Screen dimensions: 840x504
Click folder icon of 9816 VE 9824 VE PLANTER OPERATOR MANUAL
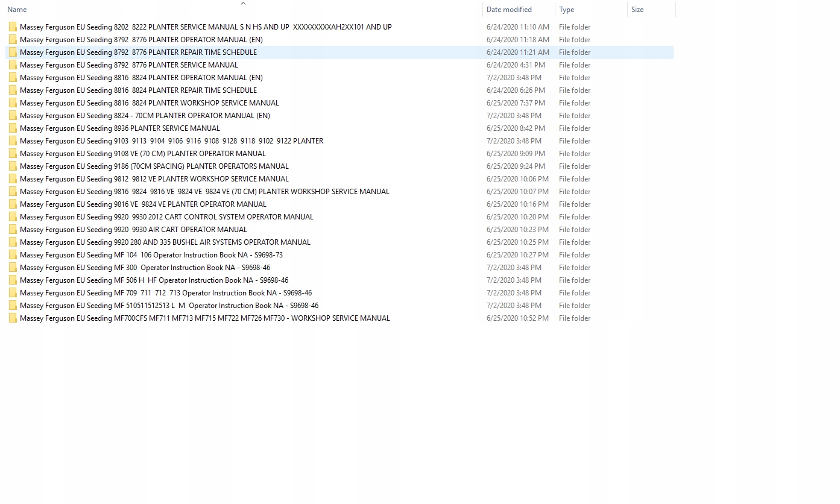pos(13,204)
